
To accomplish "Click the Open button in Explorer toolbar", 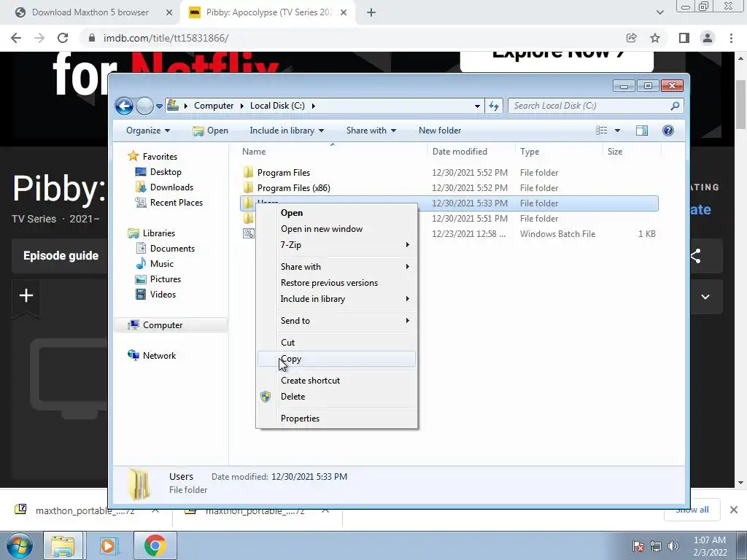I will (x=211, y=131).
